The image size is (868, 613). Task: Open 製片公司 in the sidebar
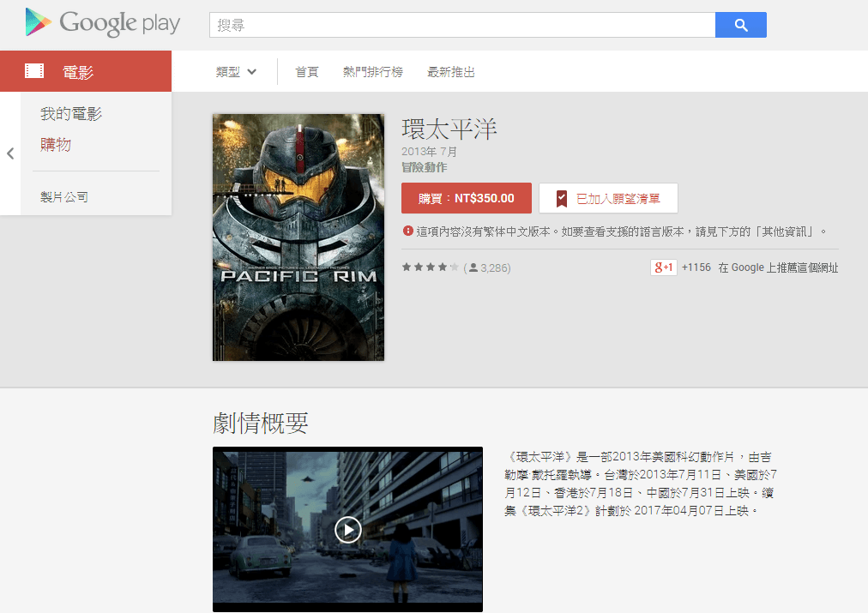pyautogui.click(x=64, y=197)
